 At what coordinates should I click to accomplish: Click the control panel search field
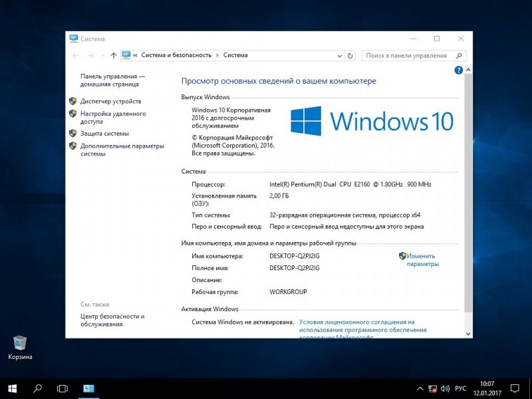click(414, 56)
